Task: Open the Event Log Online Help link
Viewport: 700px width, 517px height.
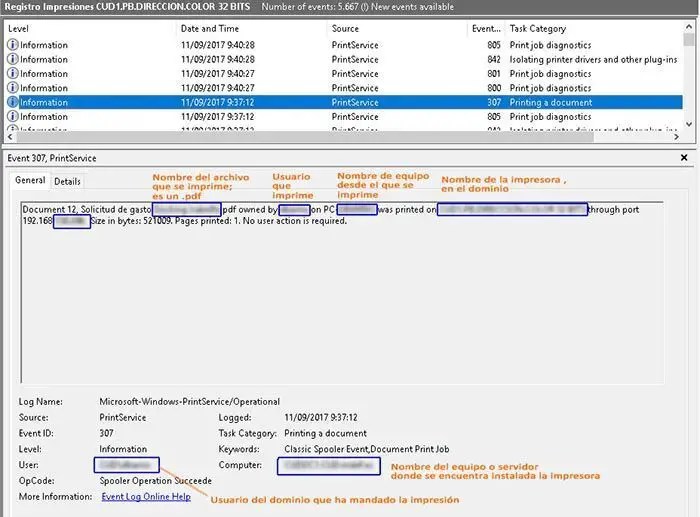Action: coord(146,496)
